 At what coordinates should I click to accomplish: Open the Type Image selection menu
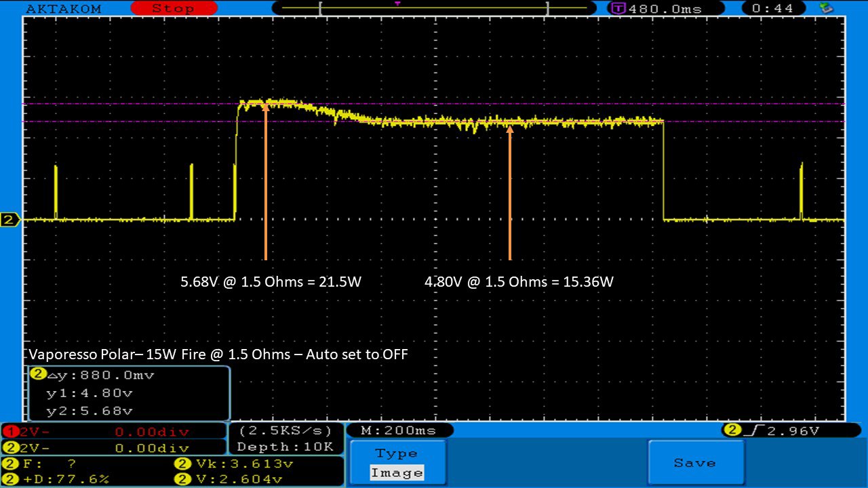(398, 463)
